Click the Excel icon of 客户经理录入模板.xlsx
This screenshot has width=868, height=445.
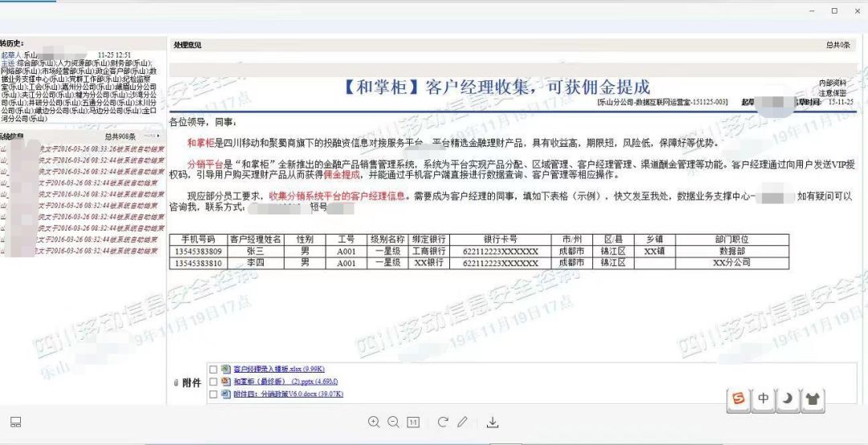click(x=225, y=369)
